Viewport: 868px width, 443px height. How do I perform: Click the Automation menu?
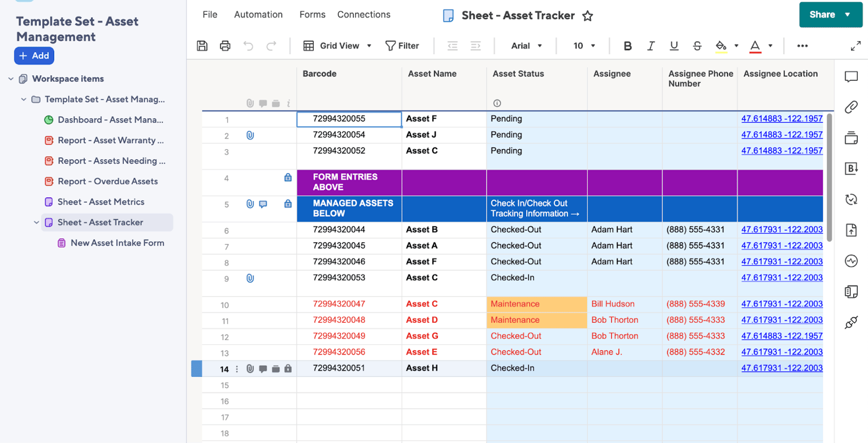pos(258,15)
